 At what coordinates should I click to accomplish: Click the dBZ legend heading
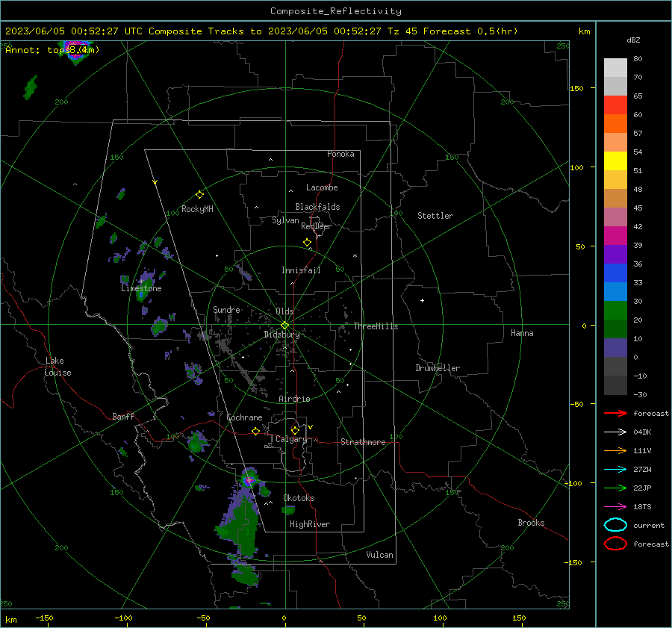point(633,40)
